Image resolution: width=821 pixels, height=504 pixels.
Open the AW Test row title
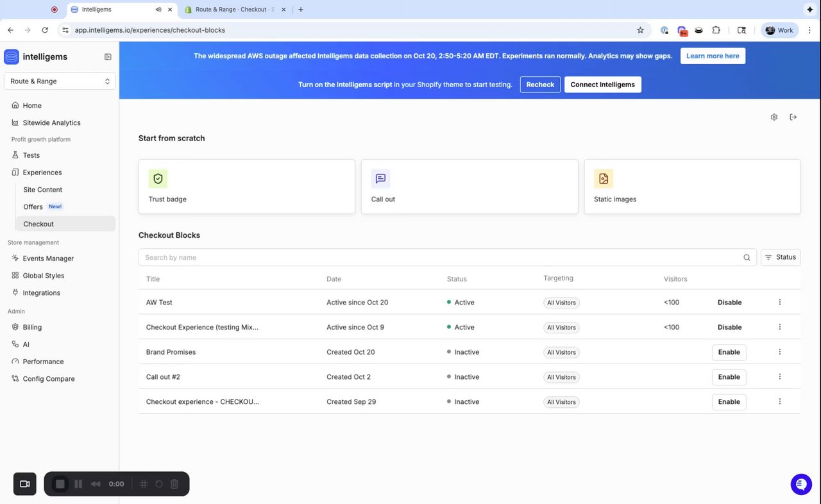[x=159, y=303]
